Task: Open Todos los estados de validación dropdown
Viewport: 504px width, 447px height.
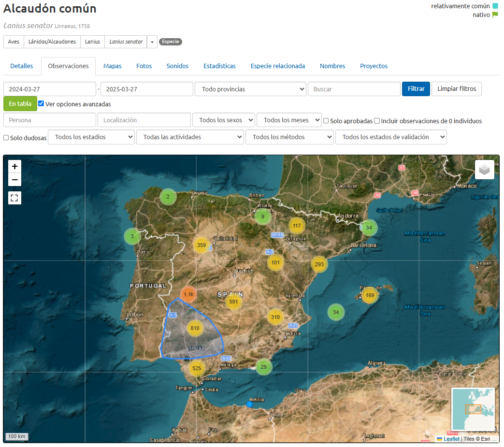Action: (391, 137)
